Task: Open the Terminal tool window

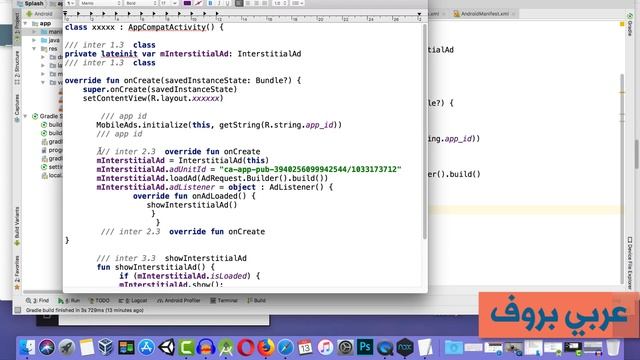Action: click(x=224, y=300)
